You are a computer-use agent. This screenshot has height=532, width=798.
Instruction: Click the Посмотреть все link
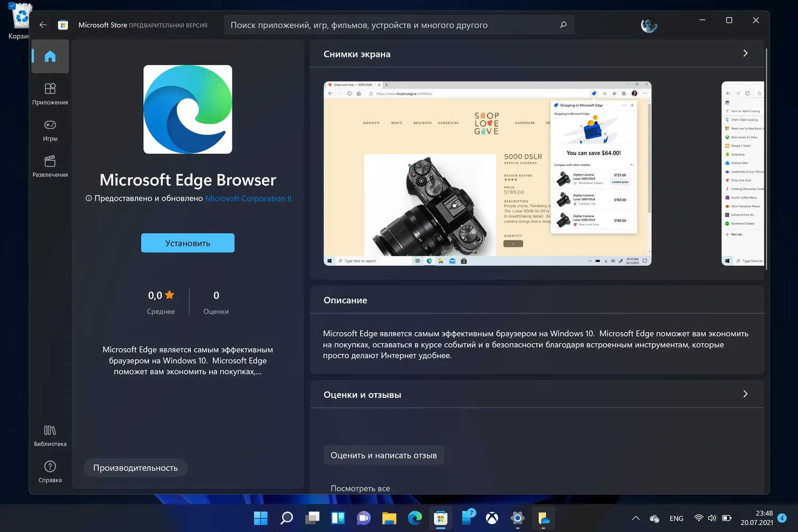click(360, 488)
